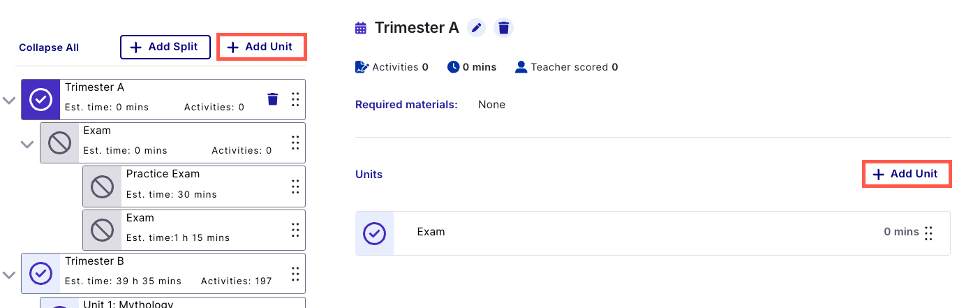This screenshot has height=308, width=980.
Task: Click drag handle on Exam unit list item
Action: coord(928,233)
